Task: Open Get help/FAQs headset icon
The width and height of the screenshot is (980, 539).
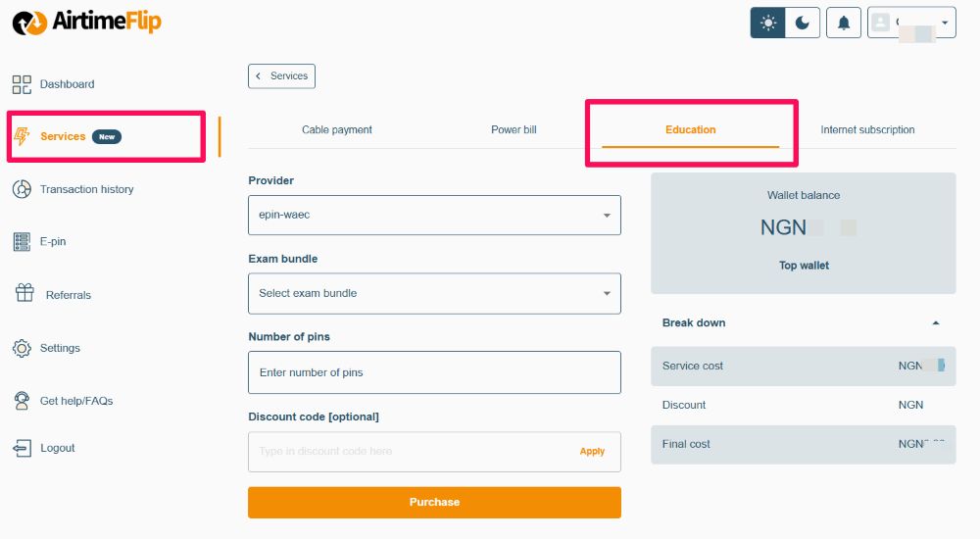Action: click(x=22, y=400)
